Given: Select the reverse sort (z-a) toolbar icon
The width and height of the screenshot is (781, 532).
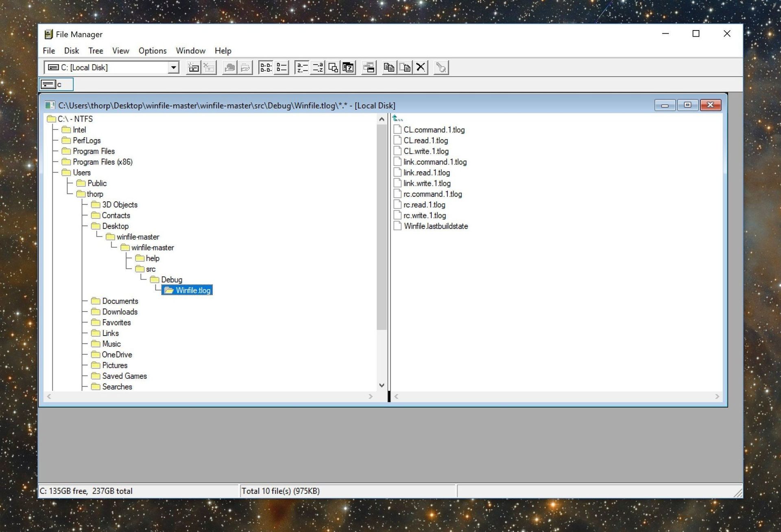Looking at the screenshot, I should click(318, 67).
